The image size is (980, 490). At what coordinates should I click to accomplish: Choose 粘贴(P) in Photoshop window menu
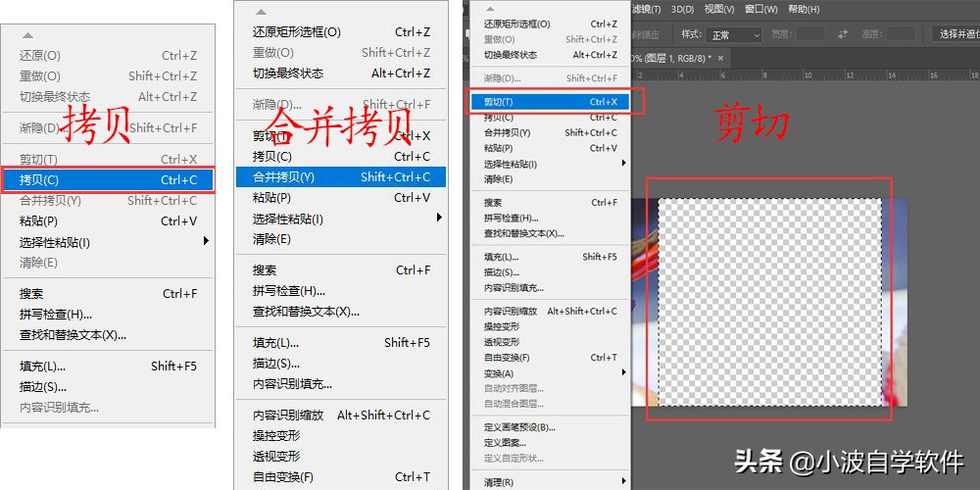(x=550, y=148)
